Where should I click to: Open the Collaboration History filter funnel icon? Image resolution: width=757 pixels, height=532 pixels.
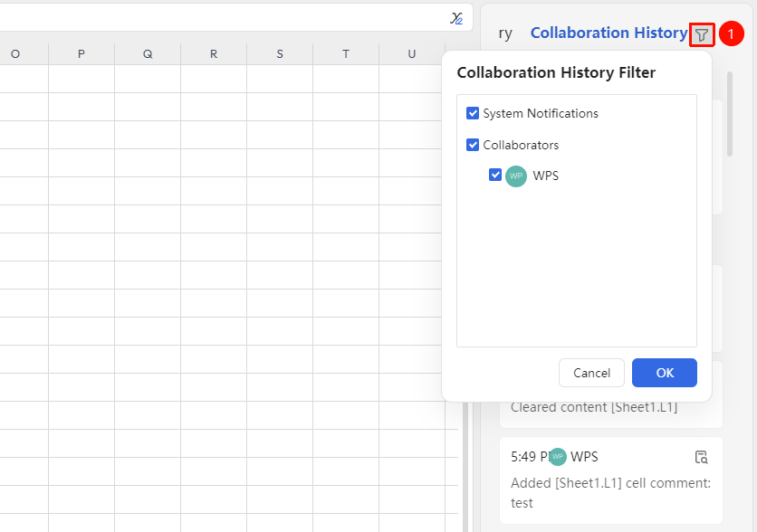pyautogui.click(x=702, y=34)
